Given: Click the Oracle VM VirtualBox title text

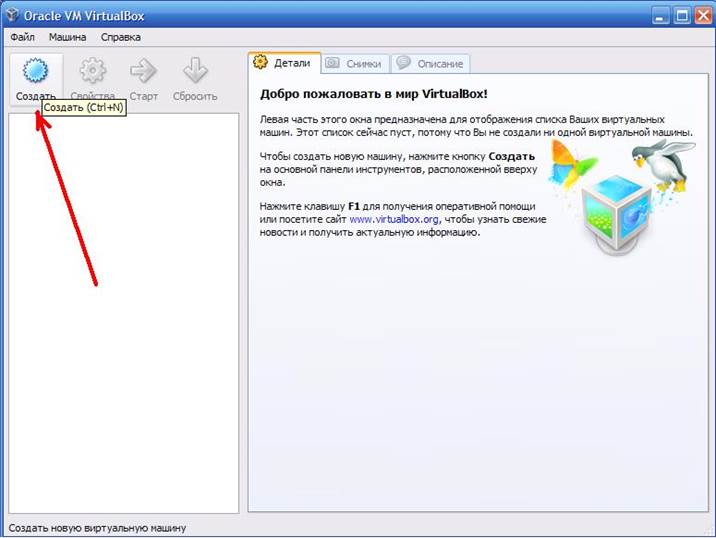Looking at the screenshot, I should tap(84, 16).
